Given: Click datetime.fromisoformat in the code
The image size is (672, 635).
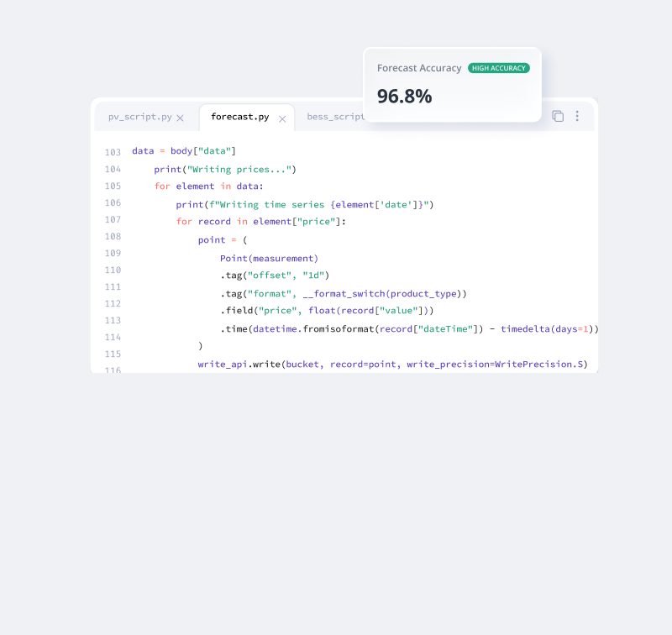Looking at the screenshot, I should (x=313, y=329).
